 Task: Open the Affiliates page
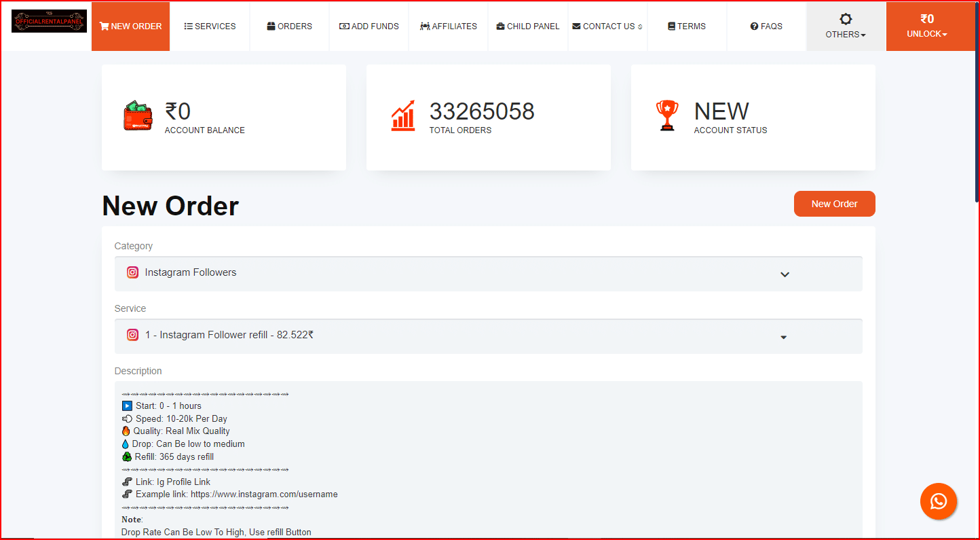[x=449, y=26]
